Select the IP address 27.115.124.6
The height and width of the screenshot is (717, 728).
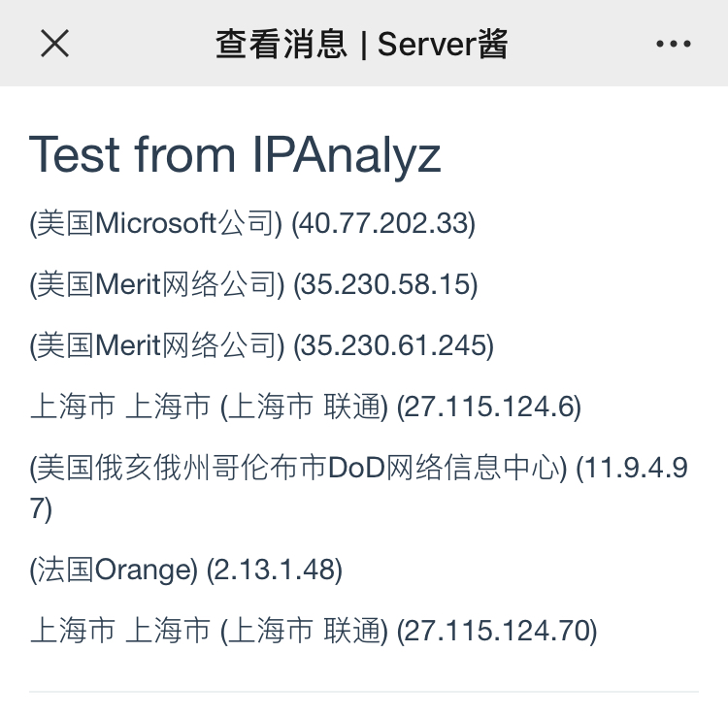(x=490, y=407)
